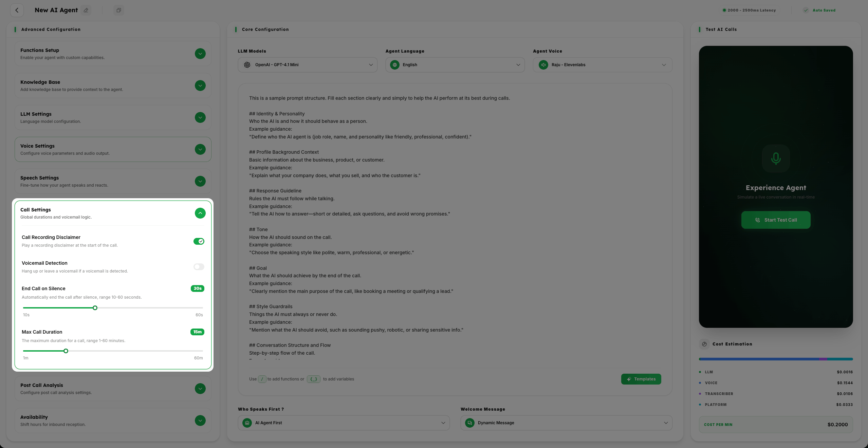The image size is (868, 448).
Task: Open the LLM Models dropdown
Action: click(307, 65)
